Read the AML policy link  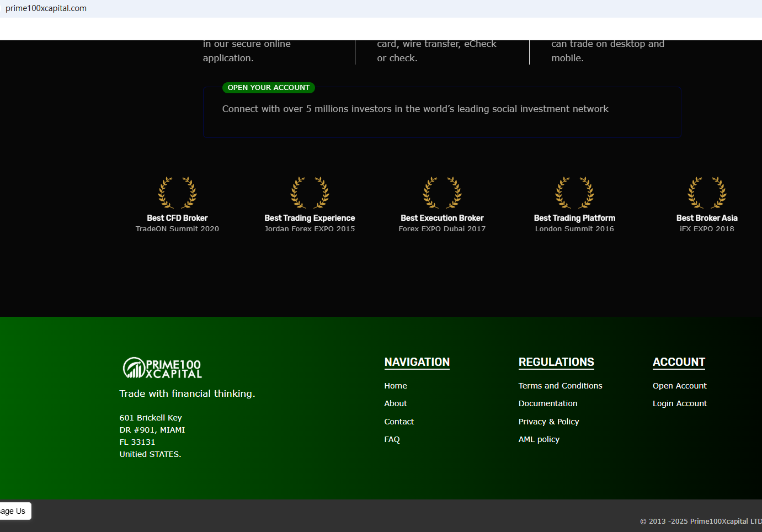539,439
